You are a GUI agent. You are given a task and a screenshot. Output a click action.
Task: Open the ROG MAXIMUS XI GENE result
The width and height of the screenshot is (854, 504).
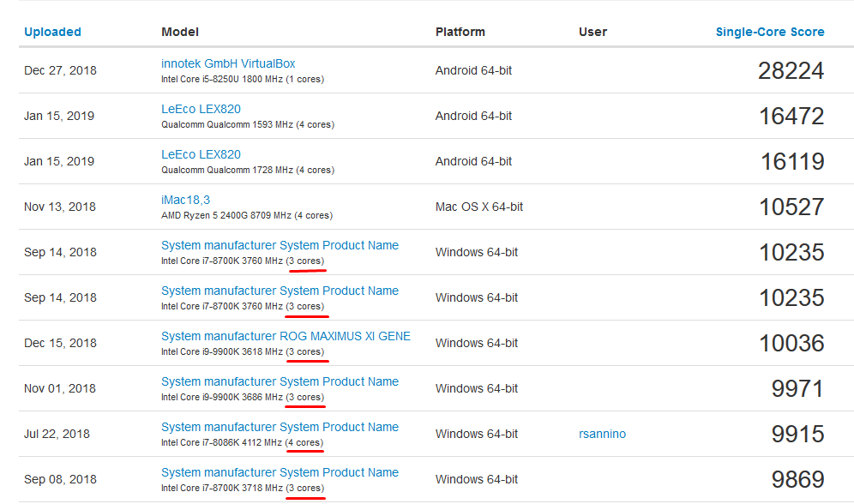click(x=286, y=336)
